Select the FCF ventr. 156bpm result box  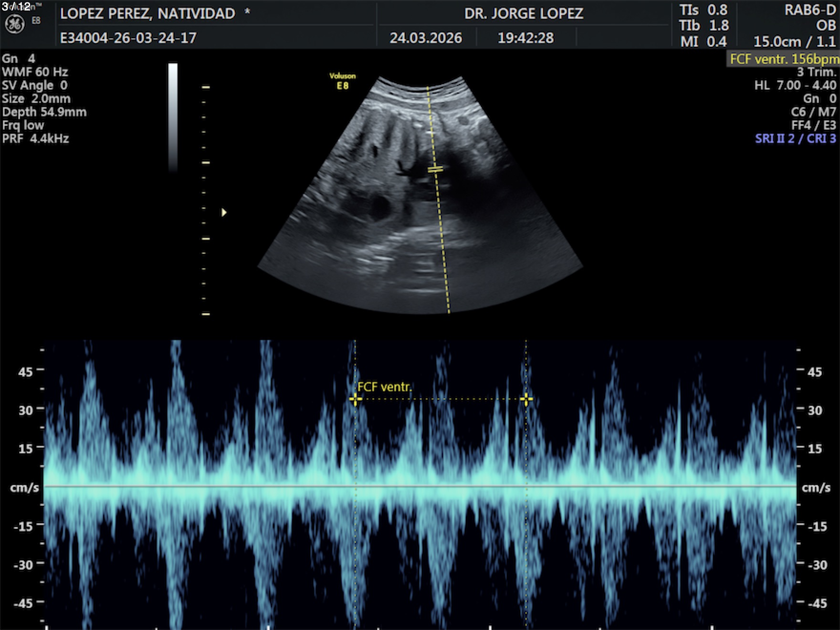tap(783, 59)
